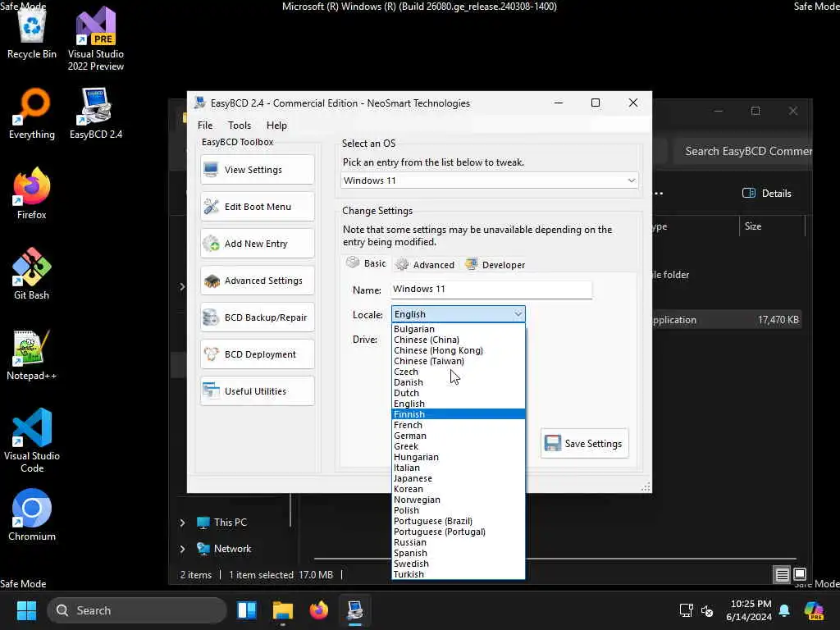The height and width of the screenshot is (630, 840).
Task: Select Korean in the locale list
Action: 458,489
